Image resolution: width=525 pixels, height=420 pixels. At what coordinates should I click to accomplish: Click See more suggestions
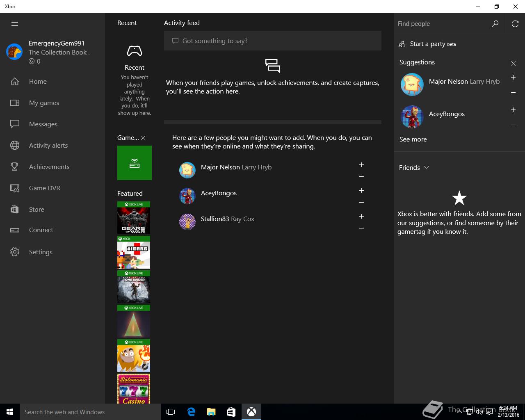[x=413, y=139]
